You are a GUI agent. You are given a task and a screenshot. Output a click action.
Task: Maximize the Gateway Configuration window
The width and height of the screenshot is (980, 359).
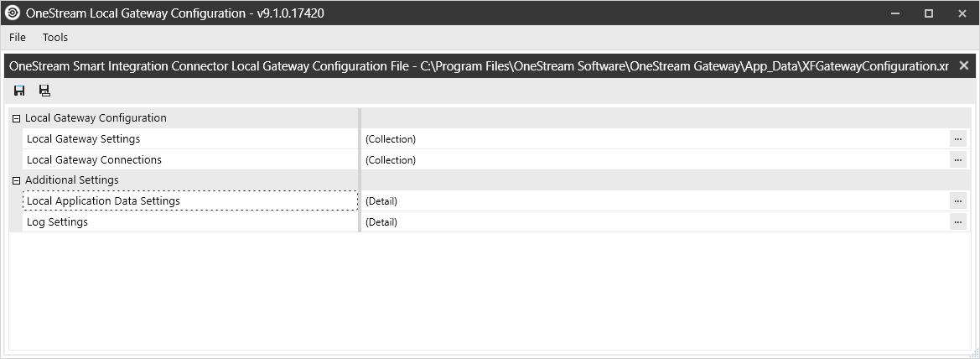click(929, 13)
